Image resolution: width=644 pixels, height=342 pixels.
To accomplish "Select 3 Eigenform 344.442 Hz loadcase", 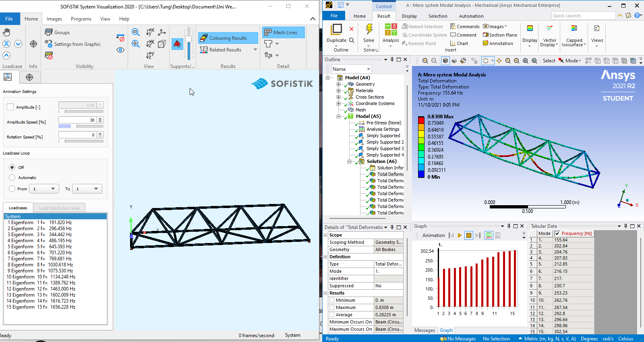I will click(40, 235).
